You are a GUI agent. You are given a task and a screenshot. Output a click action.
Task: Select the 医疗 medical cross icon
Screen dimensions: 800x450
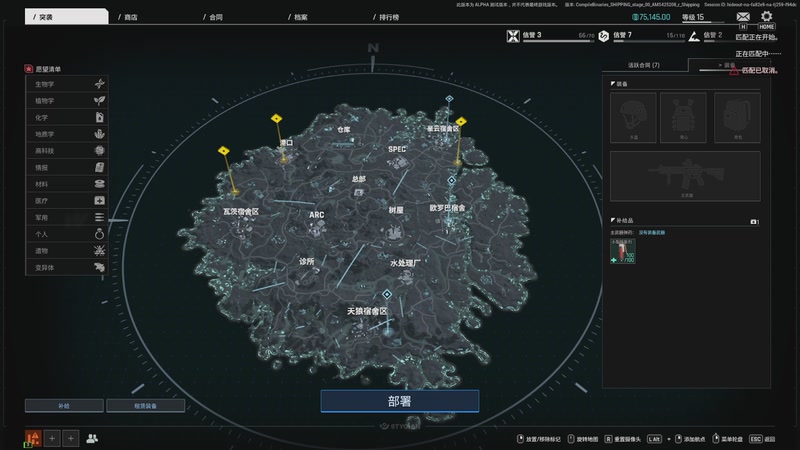click(99, 201)
